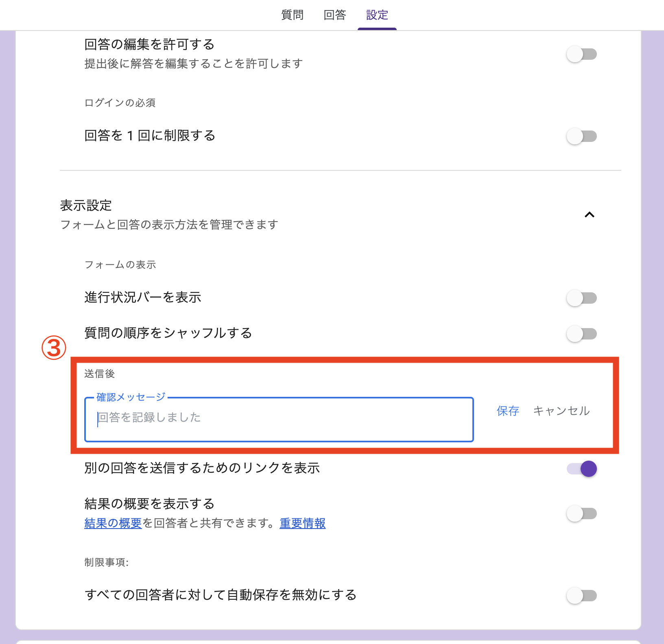Toggle 進行状況バーを表示 on
664x644 pixels.
581,298
